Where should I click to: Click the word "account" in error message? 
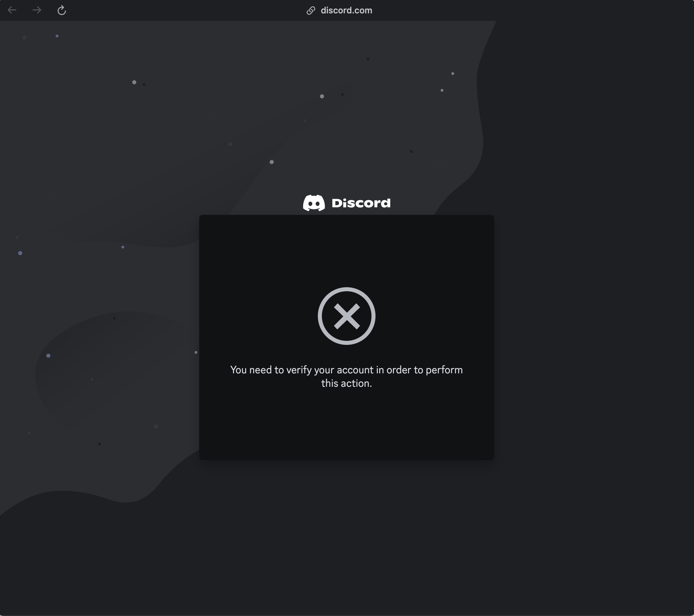(355, 370)
